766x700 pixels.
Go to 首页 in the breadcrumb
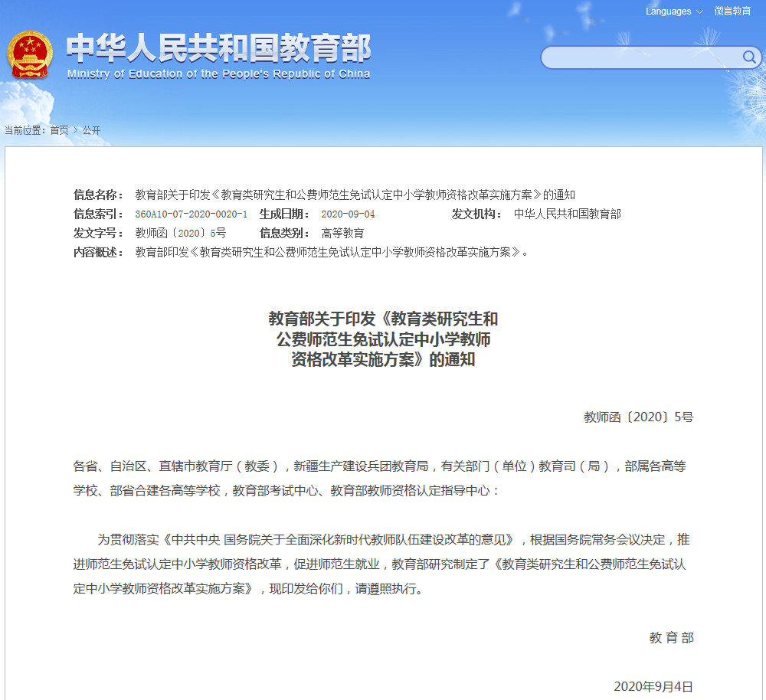[59, 130]
